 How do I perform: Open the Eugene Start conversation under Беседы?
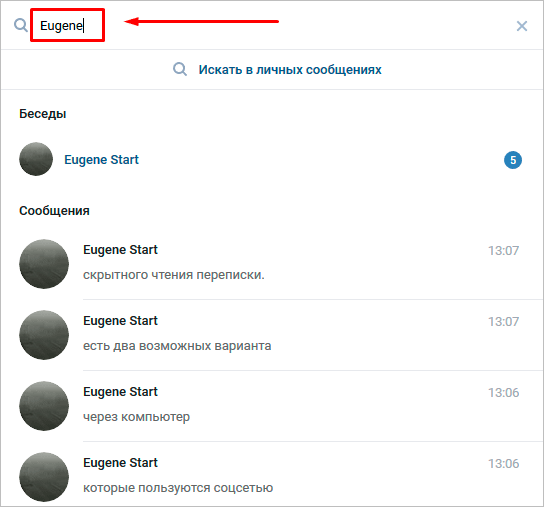(272, 159)
